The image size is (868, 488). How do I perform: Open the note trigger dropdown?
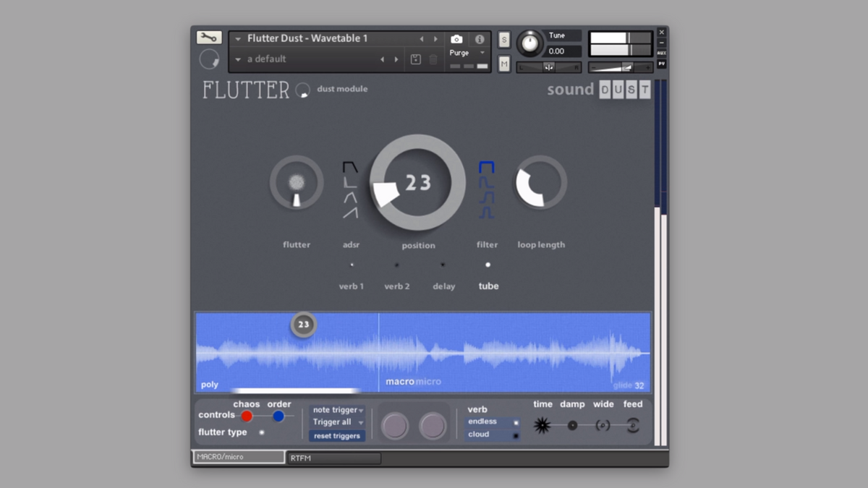[x=338, y=410]
